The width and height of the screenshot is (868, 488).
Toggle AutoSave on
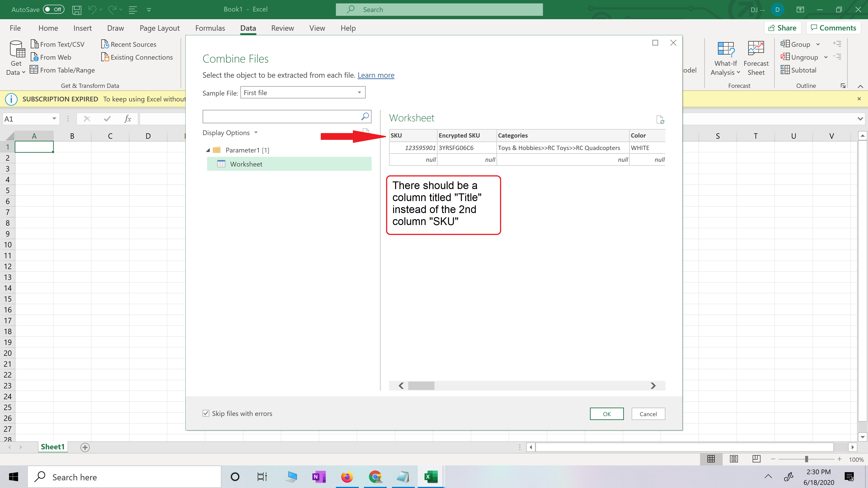53,9
